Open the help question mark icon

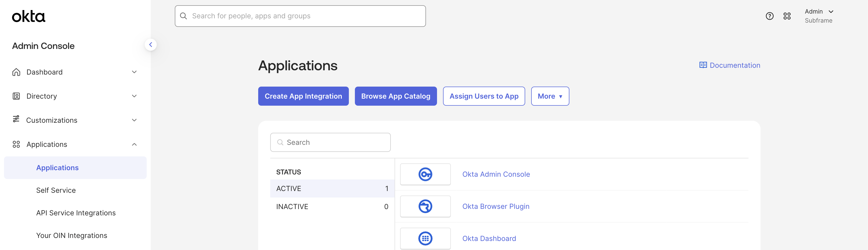(770, 16)
